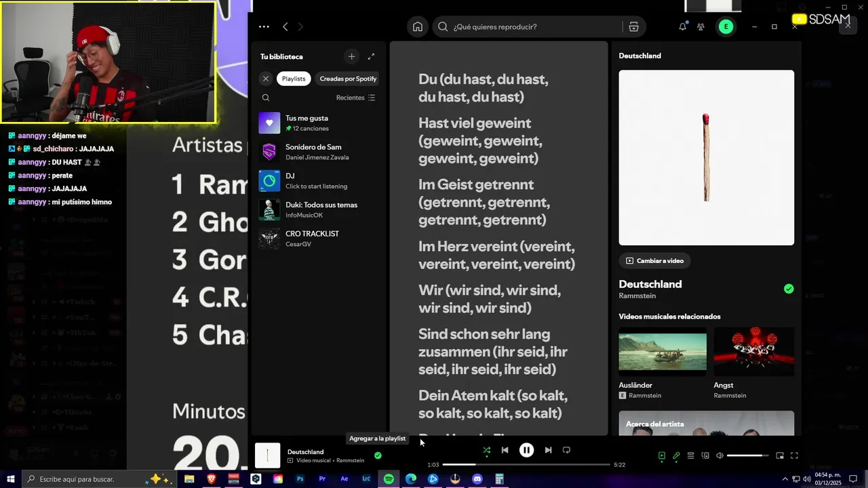Jump to lyric line 'Im Herz vereint'
Image resolution: width=868 pixels, height=488 pixels.
coord(496,255)
